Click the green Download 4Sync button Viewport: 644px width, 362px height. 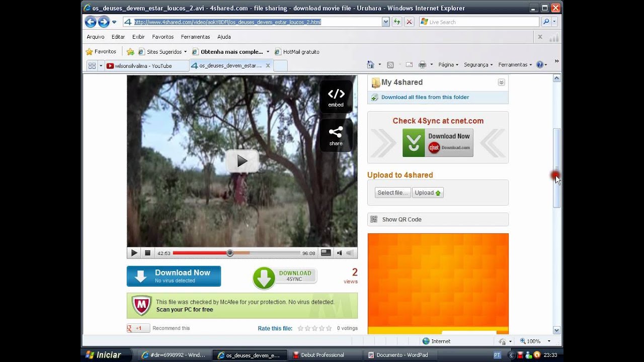coord(285,278)
